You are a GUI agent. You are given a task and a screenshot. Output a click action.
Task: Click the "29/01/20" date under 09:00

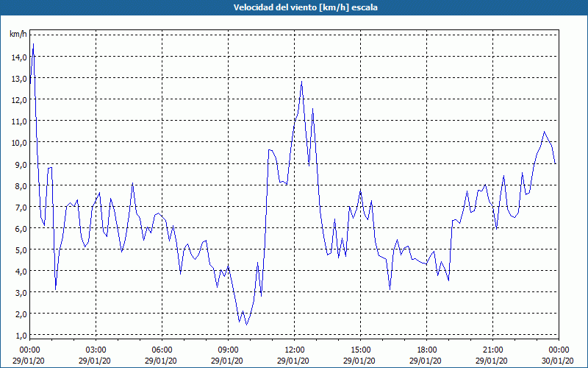tap(227, 361)
